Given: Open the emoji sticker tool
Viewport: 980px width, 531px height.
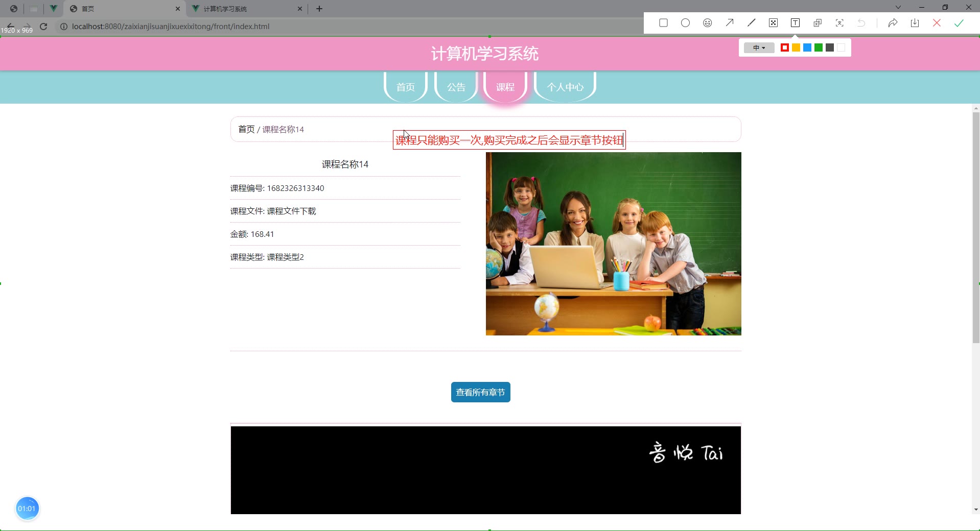Looking at the screenshot, I should tap(707, 23).
